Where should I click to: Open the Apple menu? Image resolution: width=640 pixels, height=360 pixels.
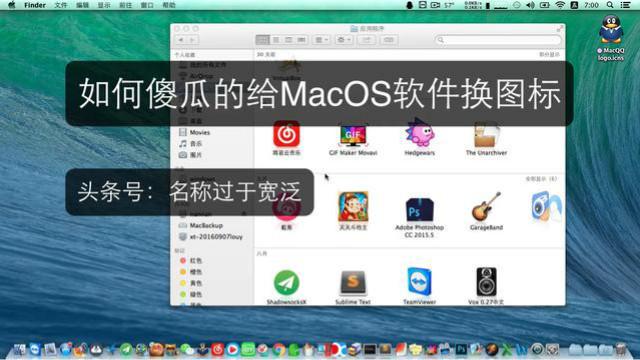click(11, 5)
